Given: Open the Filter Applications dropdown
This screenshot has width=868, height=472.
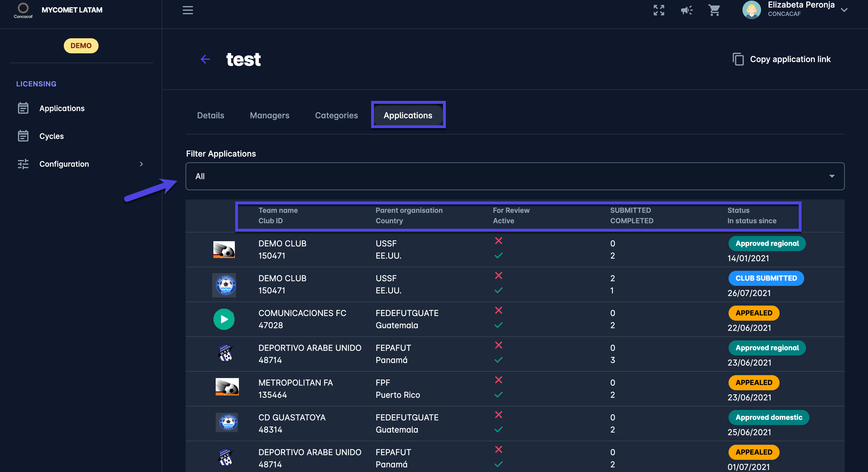Looking at the screenshot, I should click(515, 176).
